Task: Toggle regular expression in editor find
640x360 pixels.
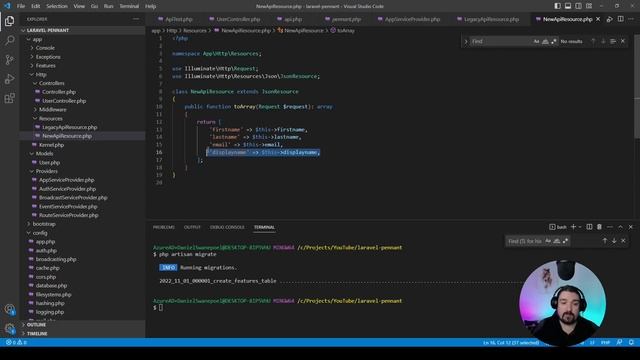Action: coord(554,41)
